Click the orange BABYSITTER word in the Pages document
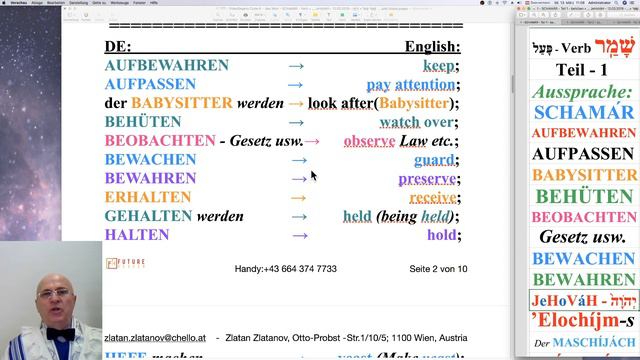 point(182,103)
